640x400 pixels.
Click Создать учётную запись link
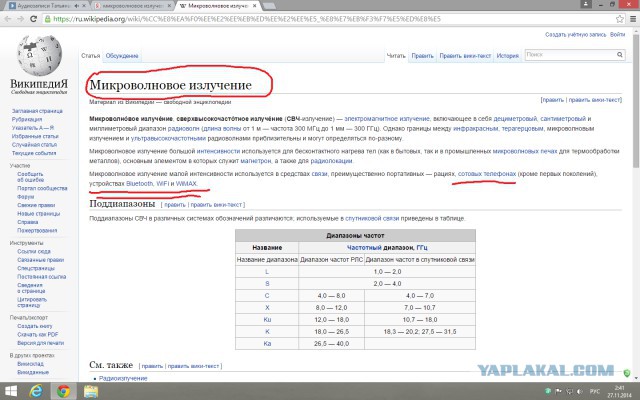point(576,35)
